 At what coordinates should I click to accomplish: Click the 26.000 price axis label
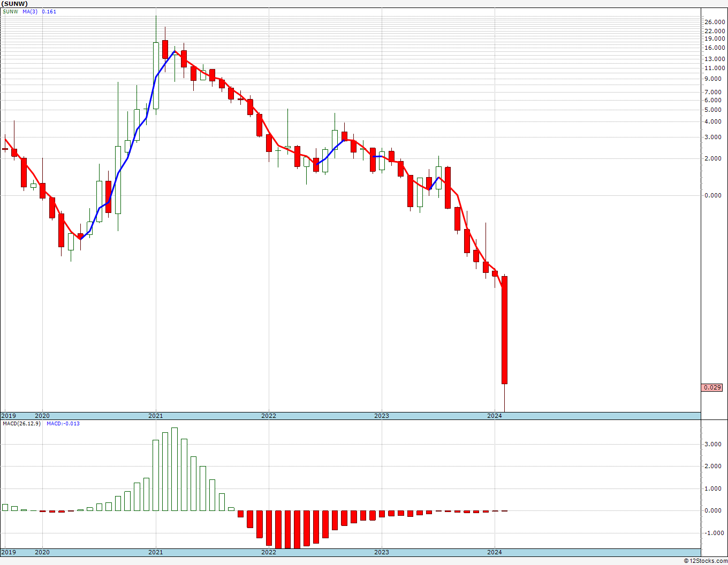715,22
